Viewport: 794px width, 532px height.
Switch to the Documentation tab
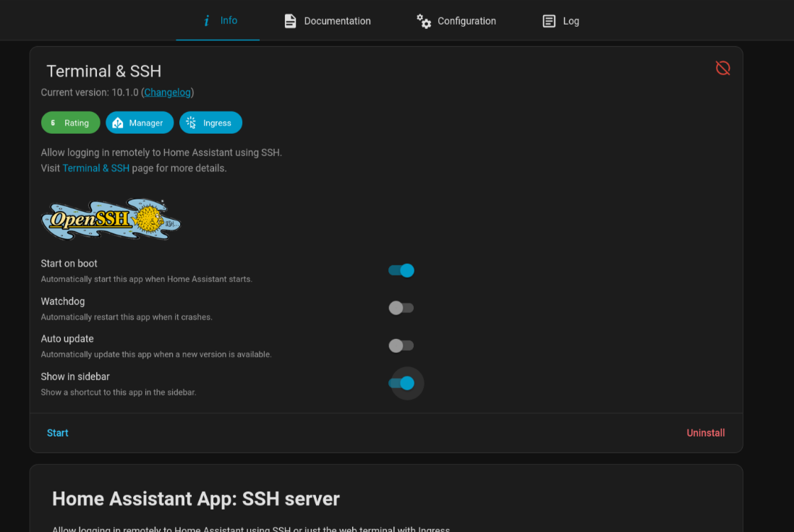[327, 21]
